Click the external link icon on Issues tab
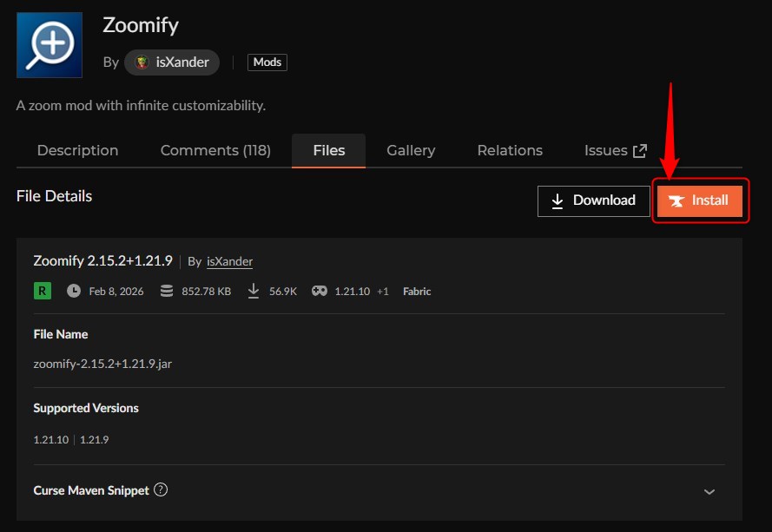This screenshot has height=532, width=772. tap(639, 149)
